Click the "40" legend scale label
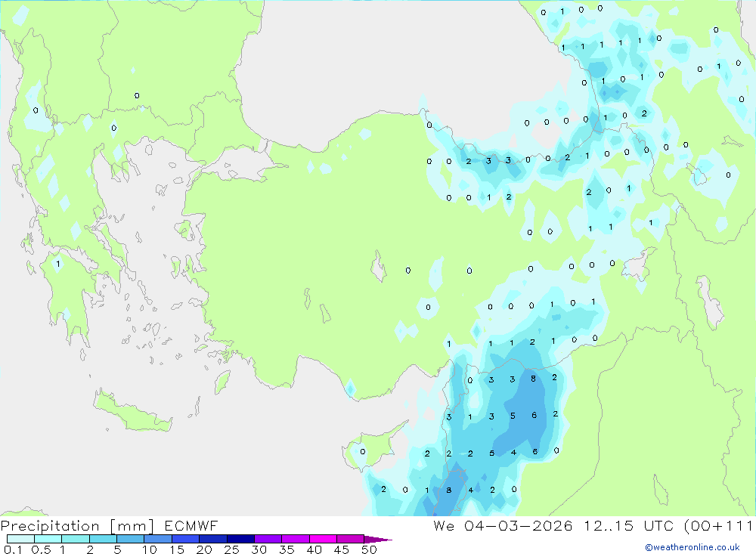The height and width of the screenshot is (554, 756). point(314,549)
